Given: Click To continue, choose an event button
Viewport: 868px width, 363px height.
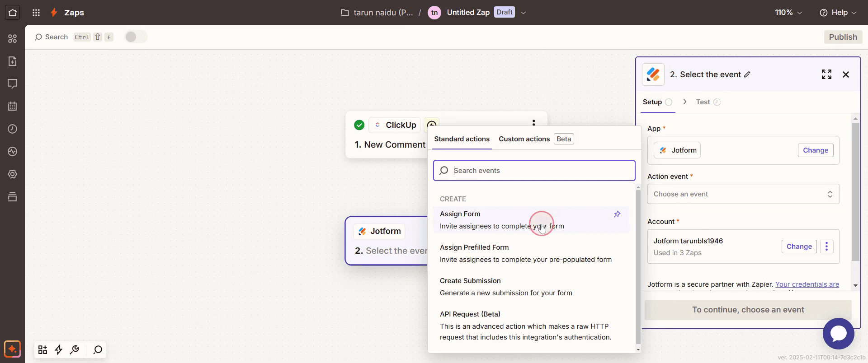Looking at the screenshot, I should click(x=748, y=310).
